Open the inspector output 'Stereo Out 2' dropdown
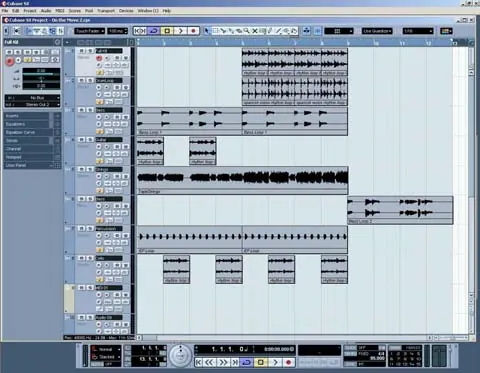480x373 pixels. 33,105
